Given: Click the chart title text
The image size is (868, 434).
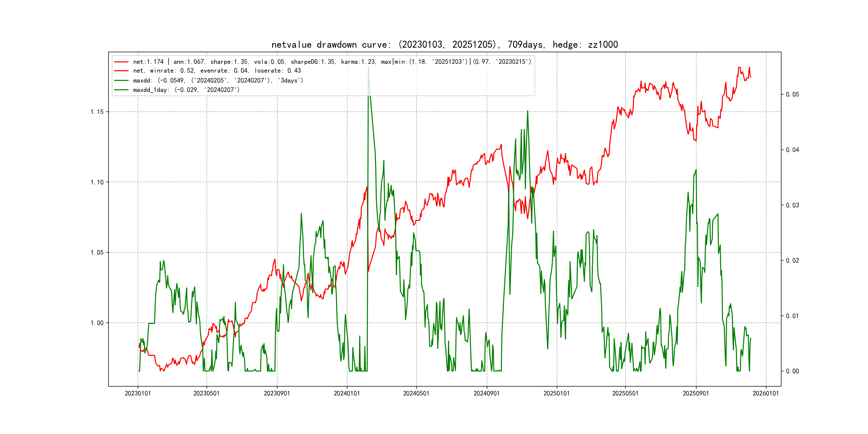Looking at the screenshot, I should coord(444,44).
